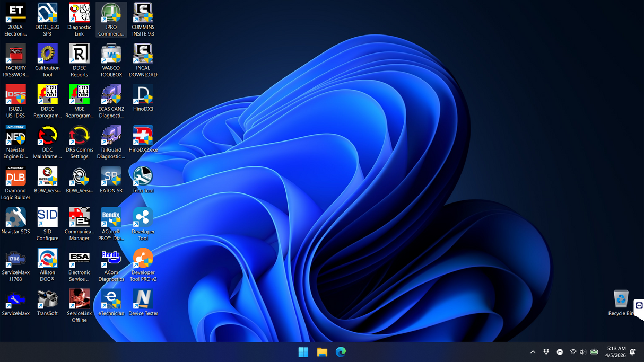644x362 pixels.
Task: Open Dropbox tray icon
Action: coord(546,352)
